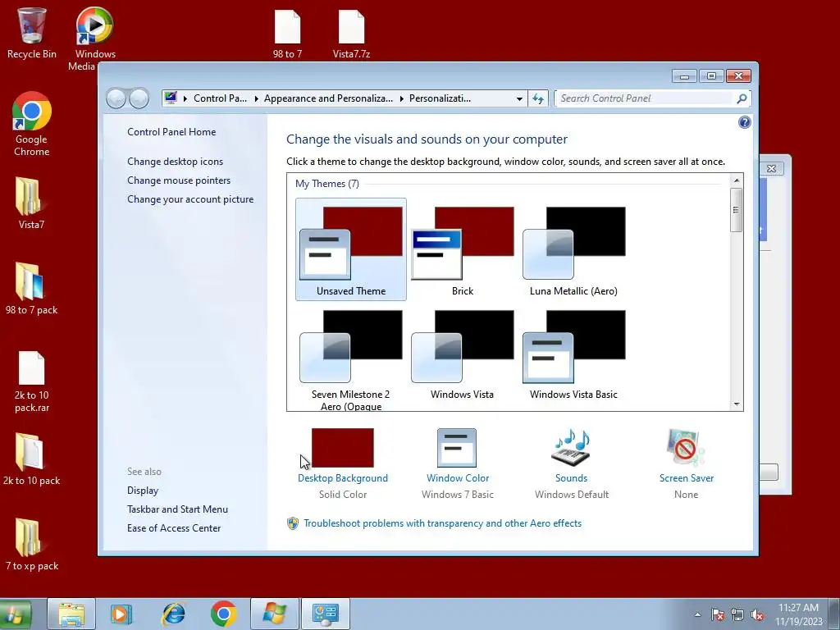Image resolution: width=840 pixels, height=630 pixels.
Task: Apply the Luna Metallic (Aero) theme
Action: tap(573, 249)
